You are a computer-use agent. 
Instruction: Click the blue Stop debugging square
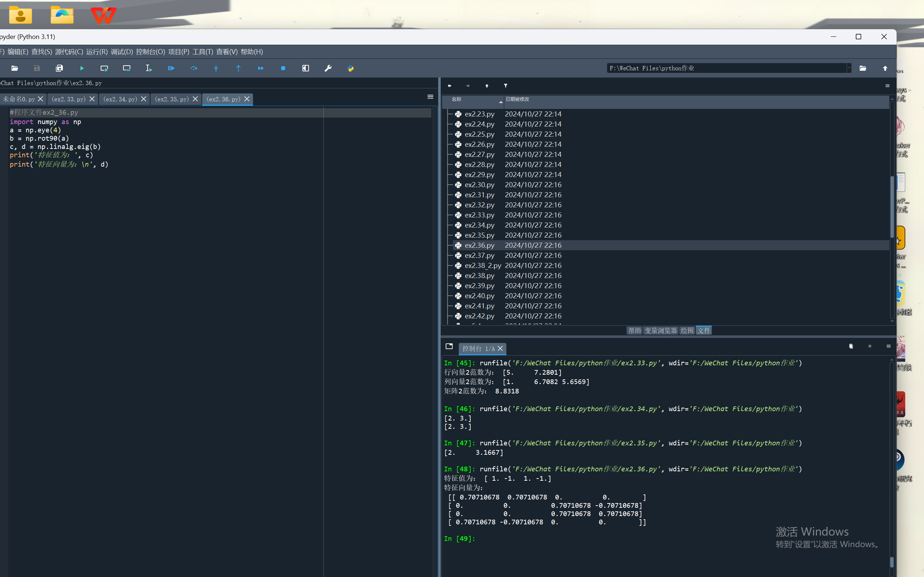(283, 68)
